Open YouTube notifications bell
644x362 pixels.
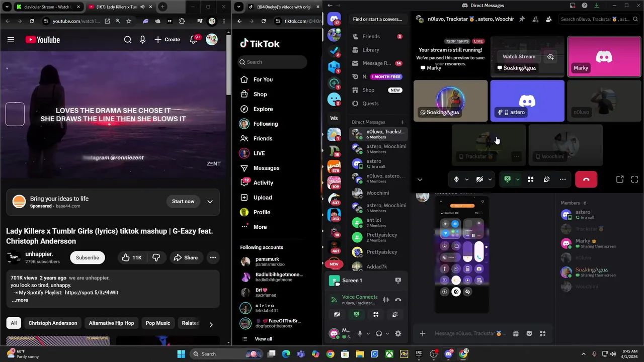[193, 40]
